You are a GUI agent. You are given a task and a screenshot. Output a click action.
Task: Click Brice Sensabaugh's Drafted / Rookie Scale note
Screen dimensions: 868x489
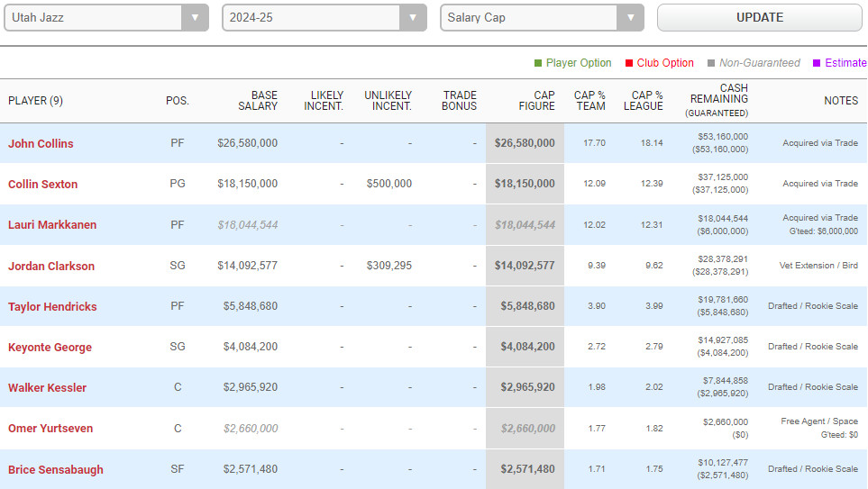coord(813,469)
